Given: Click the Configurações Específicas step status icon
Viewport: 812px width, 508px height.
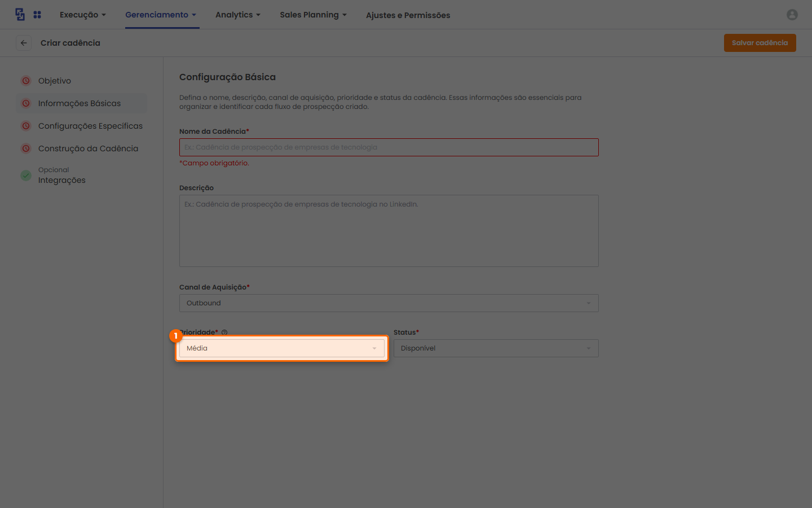Looking at the screenshot, I should coord(26,126).
